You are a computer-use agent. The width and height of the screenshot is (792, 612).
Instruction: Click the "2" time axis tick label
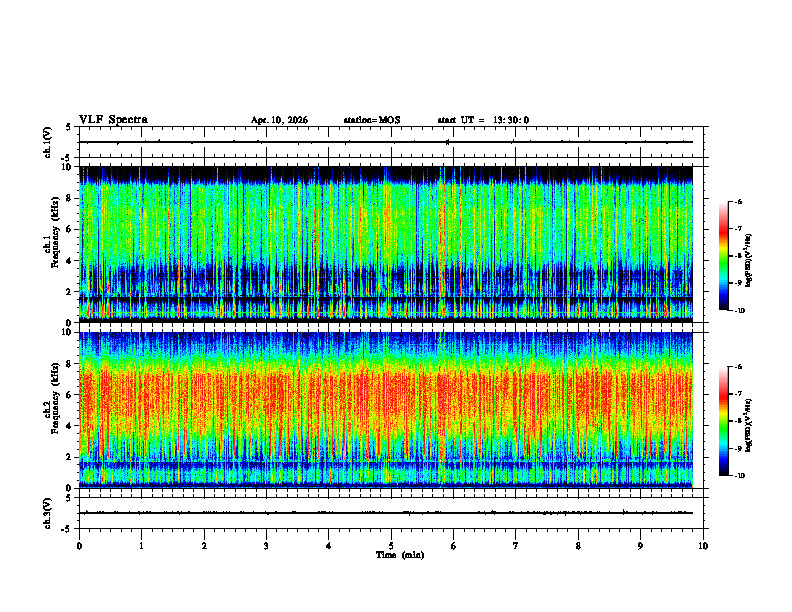pos(204,546)
